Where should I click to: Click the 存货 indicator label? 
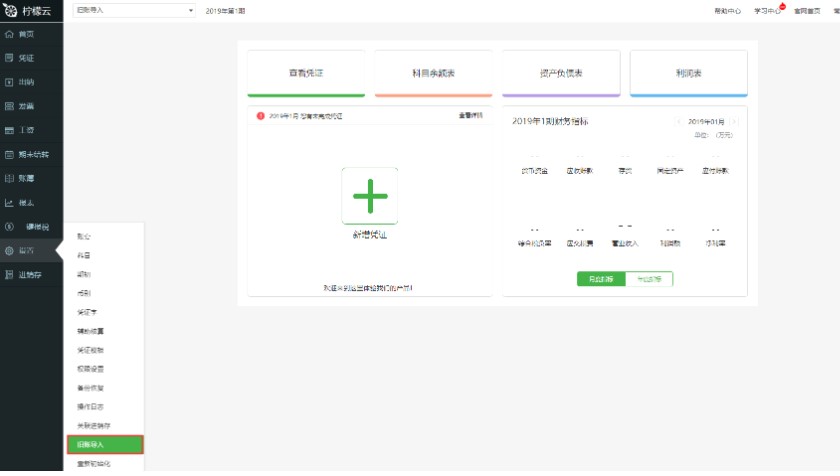[x=625, y=171]
